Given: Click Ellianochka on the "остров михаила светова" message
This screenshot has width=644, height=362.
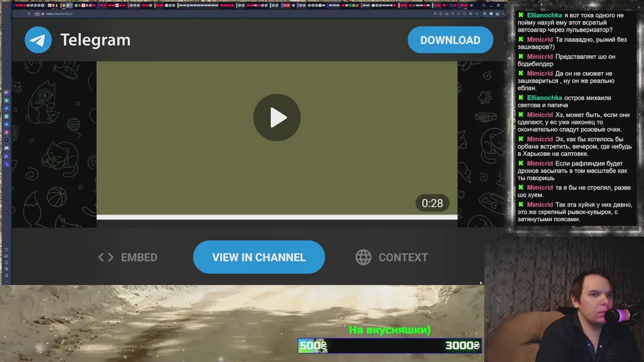Looking at the screenshot, I should [x=544, y=98].
